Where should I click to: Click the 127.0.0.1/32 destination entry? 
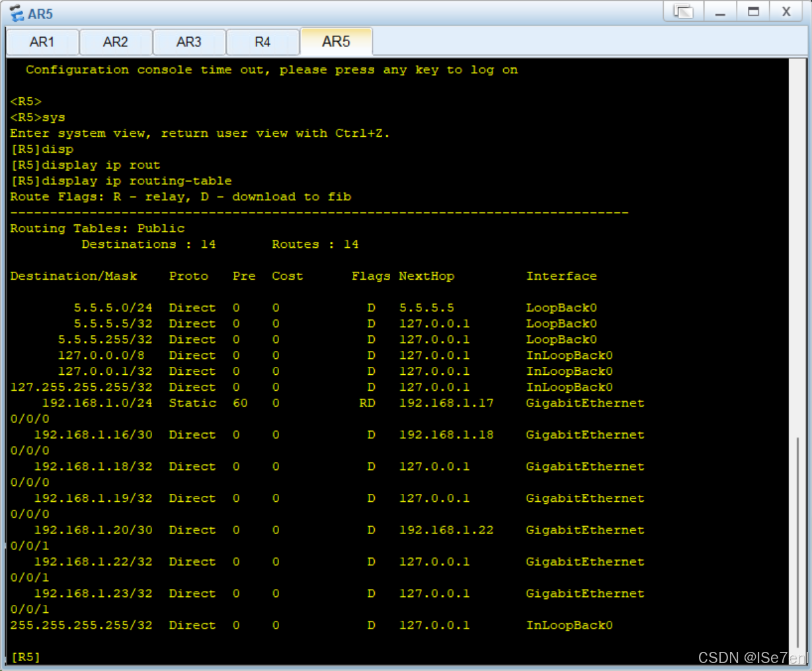coord(105,372)
